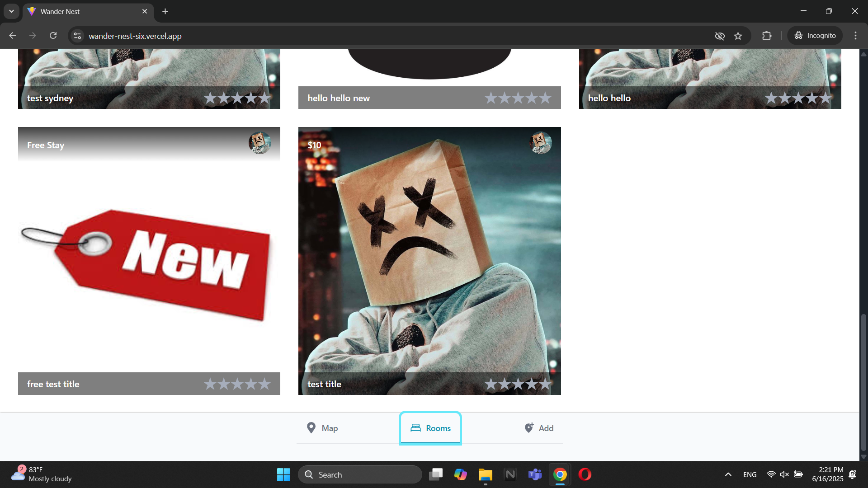Click the taskbar Search box
The height and width of the screenshot is (488, 868).
(360, 474)
